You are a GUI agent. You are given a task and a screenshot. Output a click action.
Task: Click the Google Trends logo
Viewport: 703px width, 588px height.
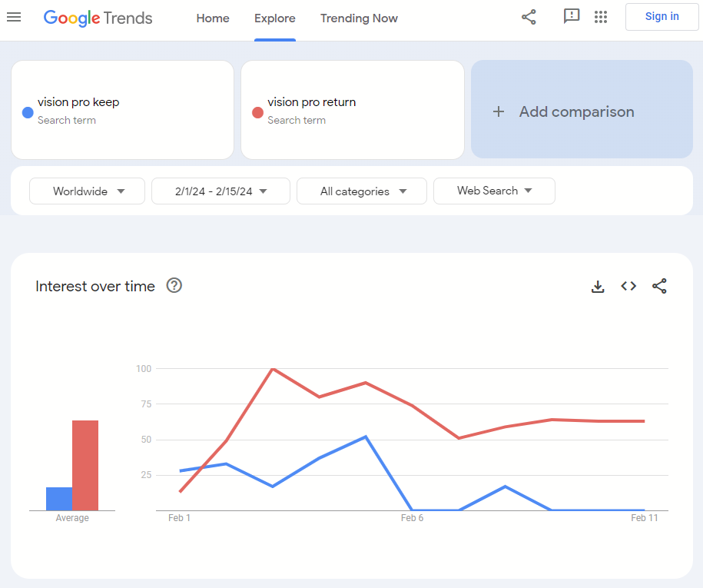pos(98,18)
